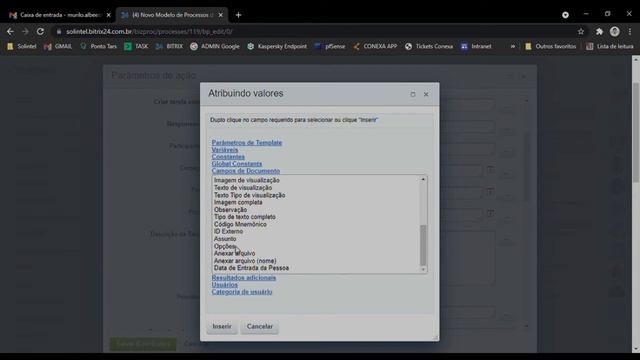Select 'ID Externo' in the field list

(x=228, y=231)
